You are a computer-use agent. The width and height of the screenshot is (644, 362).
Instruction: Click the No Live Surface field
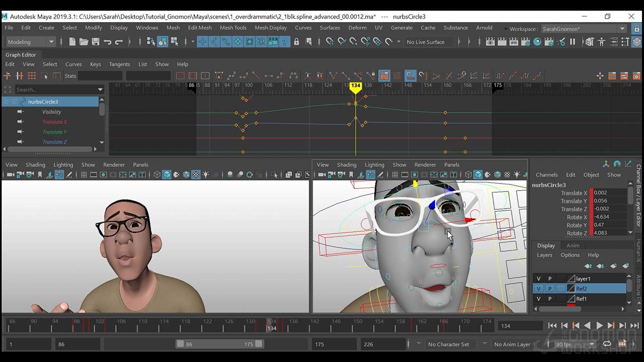pos(425,42)
